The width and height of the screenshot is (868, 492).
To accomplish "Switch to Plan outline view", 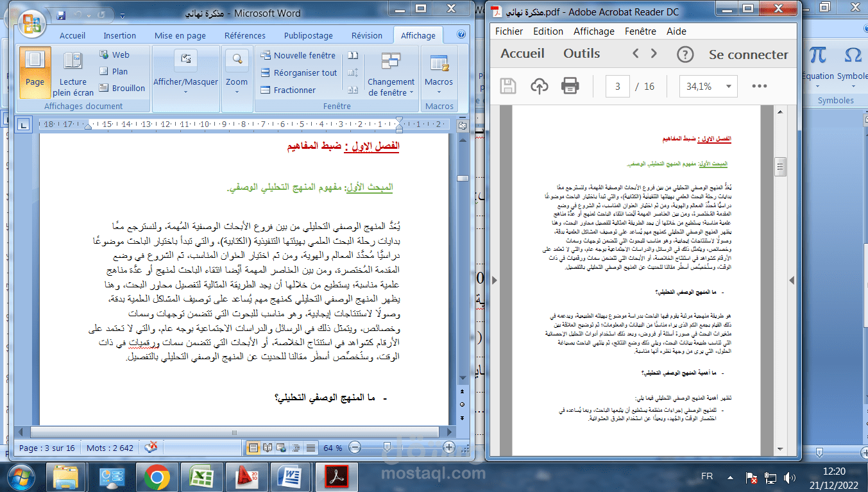I will pyautogui.click(x=114, y=72).
